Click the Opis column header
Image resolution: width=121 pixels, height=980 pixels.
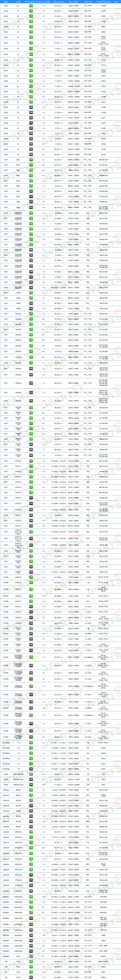tap(116, 2)
